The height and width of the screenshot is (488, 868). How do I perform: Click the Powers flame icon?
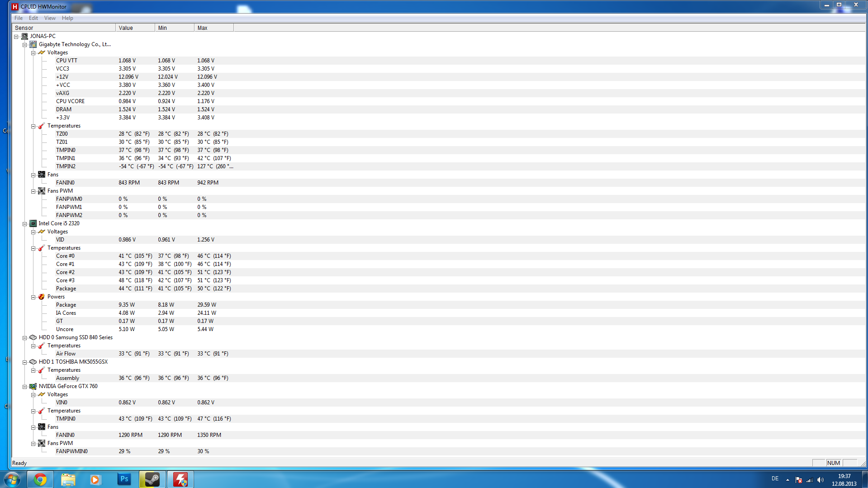tap(42, 297)
